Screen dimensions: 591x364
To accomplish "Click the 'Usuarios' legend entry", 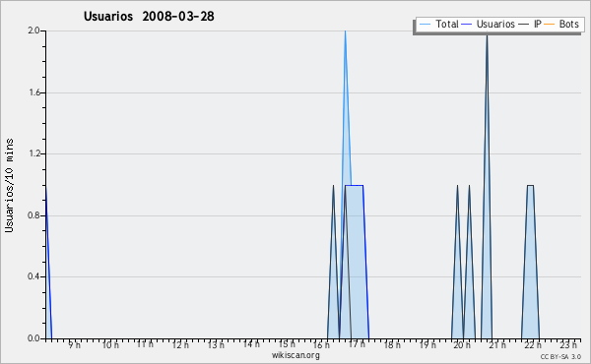I will (495, 24).
